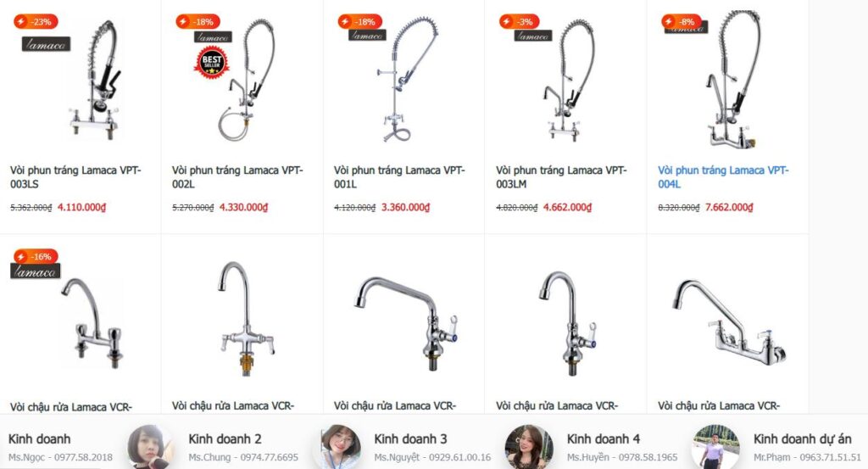868x469 pixels.
Task: Open the Vòi phun tráng Lamaca VPT-003LS product link
Action: tap(75, 177)
